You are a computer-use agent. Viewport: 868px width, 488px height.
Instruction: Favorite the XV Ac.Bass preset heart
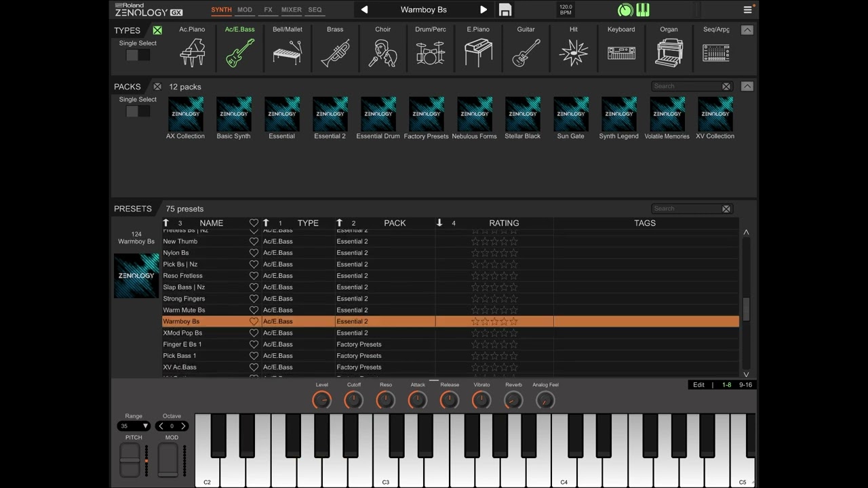(254, 367)
